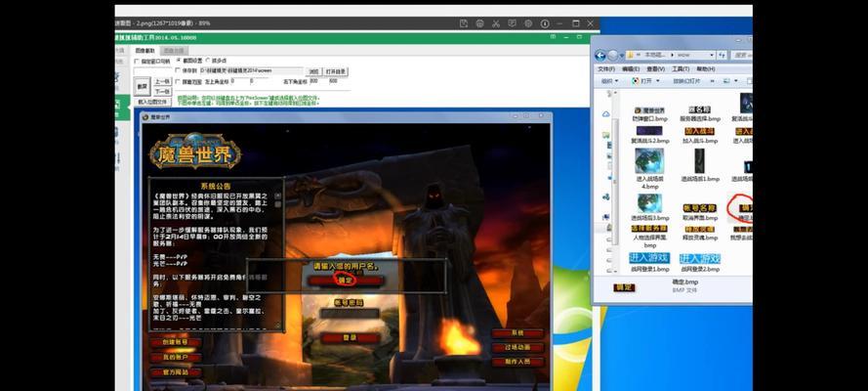Click the comment icon beside the scissors

512,23
